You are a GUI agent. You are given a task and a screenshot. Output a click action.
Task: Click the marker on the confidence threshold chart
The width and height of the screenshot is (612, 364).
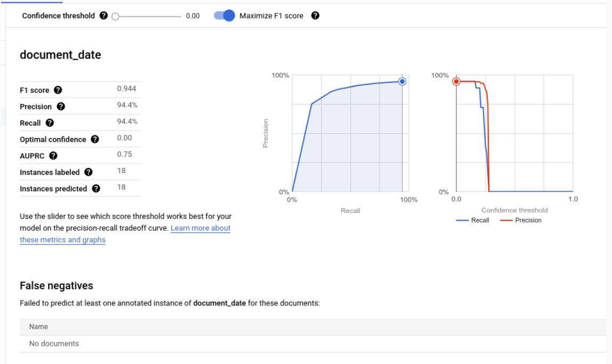[x=456, y=82]
